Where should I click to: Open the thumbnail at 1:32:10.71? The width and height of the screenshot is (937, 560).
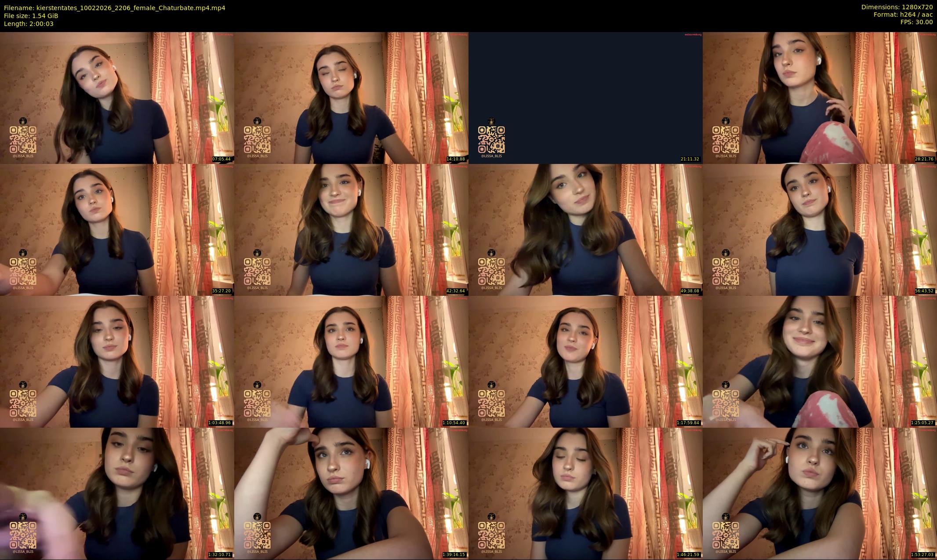(117, 493)
